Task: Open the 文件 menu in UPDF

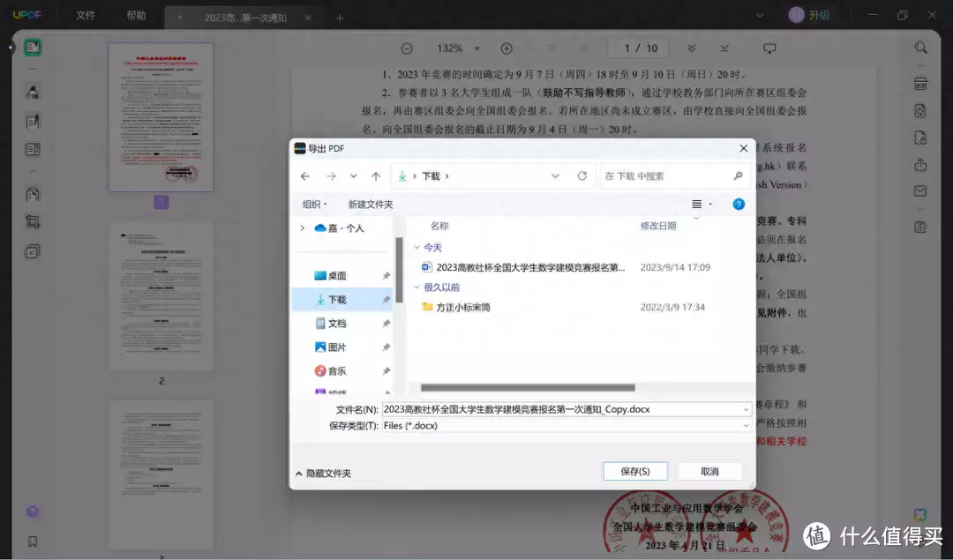Action: click(x=86, y=16)
